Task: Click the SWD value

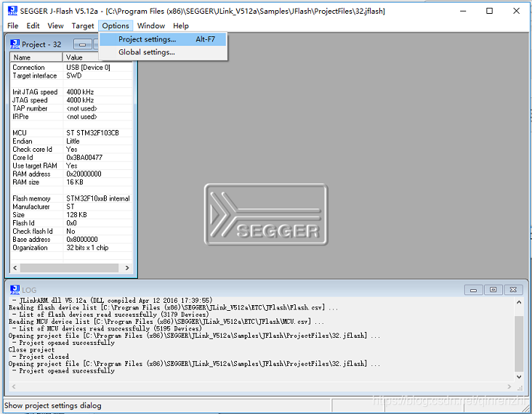Action: point(74,76)
